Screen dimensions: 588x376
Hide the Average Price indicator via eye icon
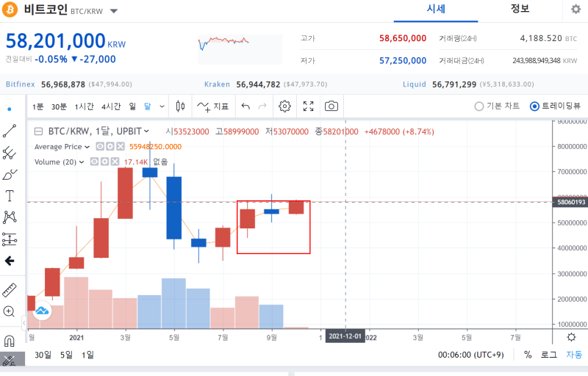(100, 146)
